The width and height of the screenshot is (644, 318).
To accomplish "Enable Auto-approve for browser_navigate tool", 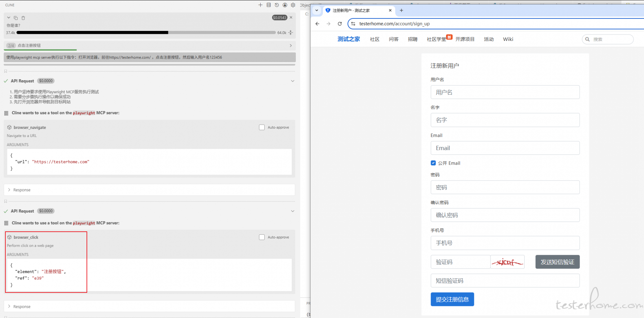I will [x=262, y=128].
